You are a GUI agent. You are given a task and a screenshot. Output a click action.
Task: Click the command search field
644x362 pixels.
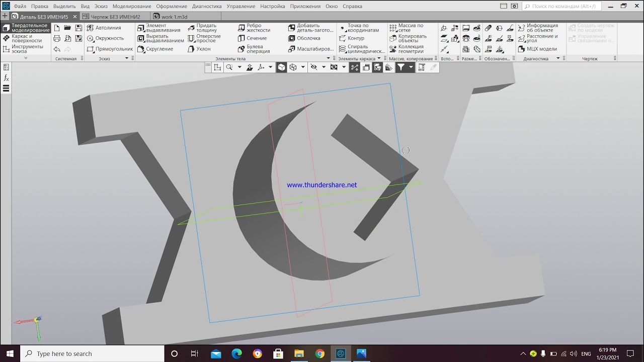561,7
